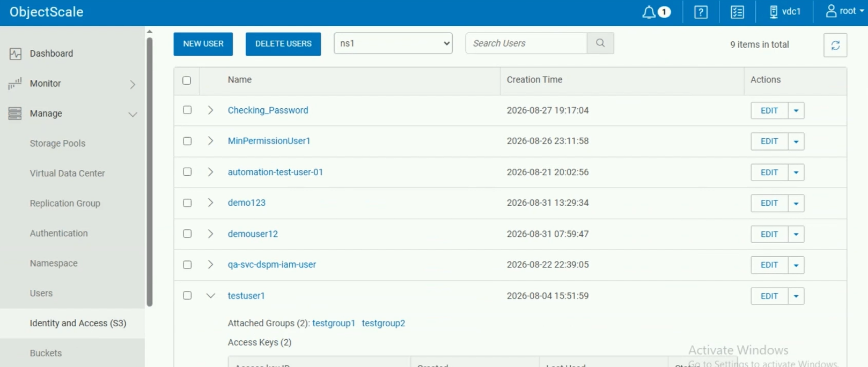Click EDIT for automation-test-user-01
The image size is (868, 367).
[769, 173]
